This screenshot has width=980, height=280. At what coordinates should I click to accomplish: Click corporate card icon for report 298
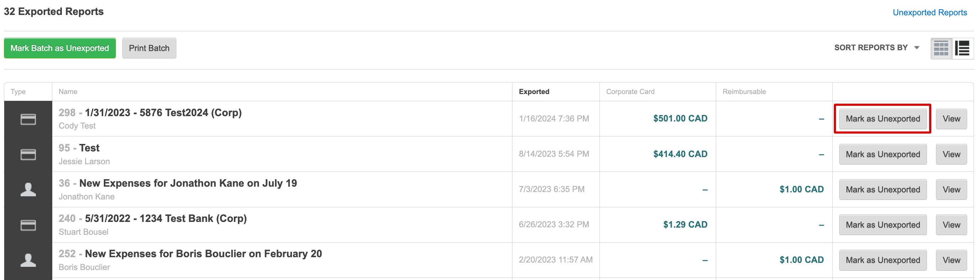point(28,119)
